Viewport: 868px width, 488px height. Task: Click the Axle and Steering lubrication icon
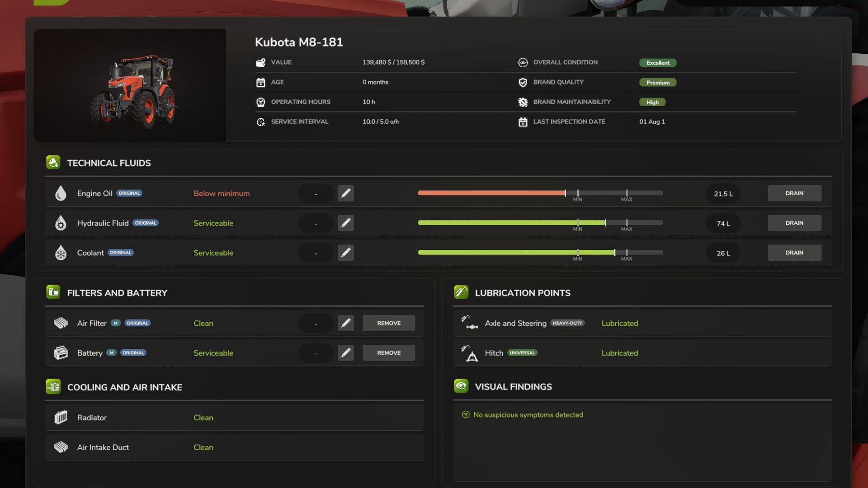(x=470, y=323)
